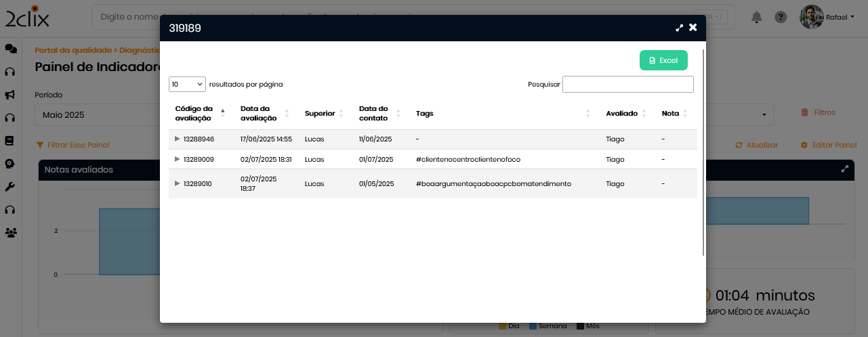Expand row for evaluation 13288946
The height and width of the screenshot is (337, 868).
click(178, 139)
